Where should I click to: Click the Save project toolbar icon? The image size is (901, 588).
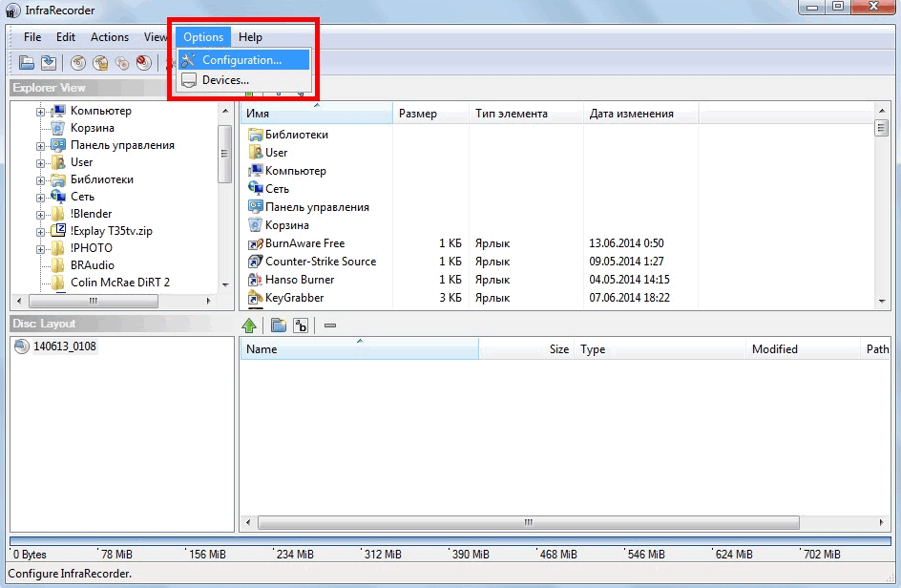(49, 62)
